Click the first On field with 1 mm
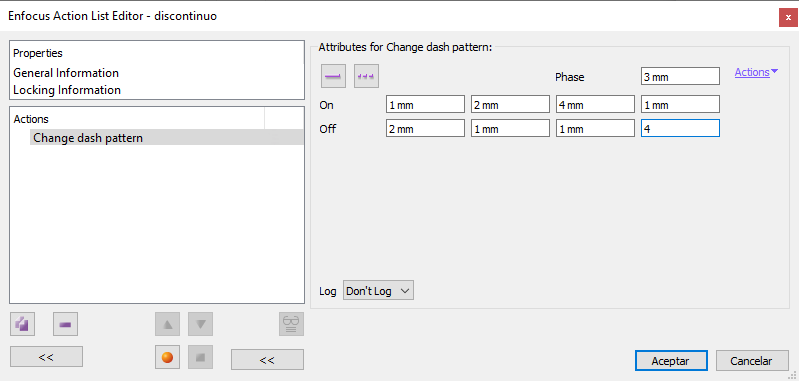799x381 pixels. pyautogui.click(x=425, y=104)
